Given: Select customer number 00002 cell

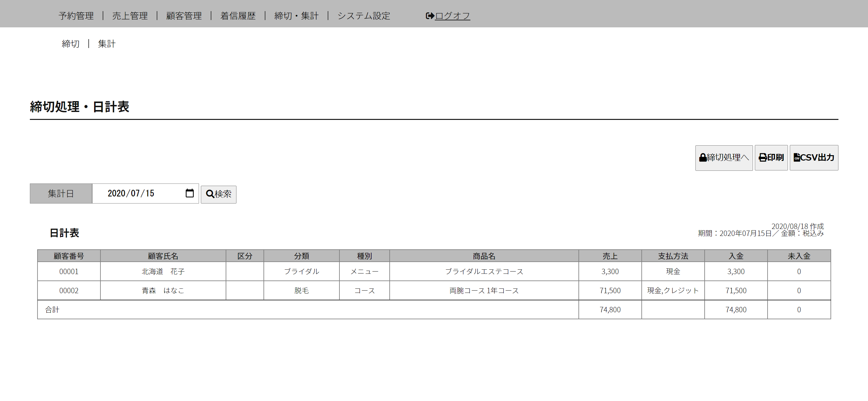Looking at the screenshot, I should (x=69, y=290).
